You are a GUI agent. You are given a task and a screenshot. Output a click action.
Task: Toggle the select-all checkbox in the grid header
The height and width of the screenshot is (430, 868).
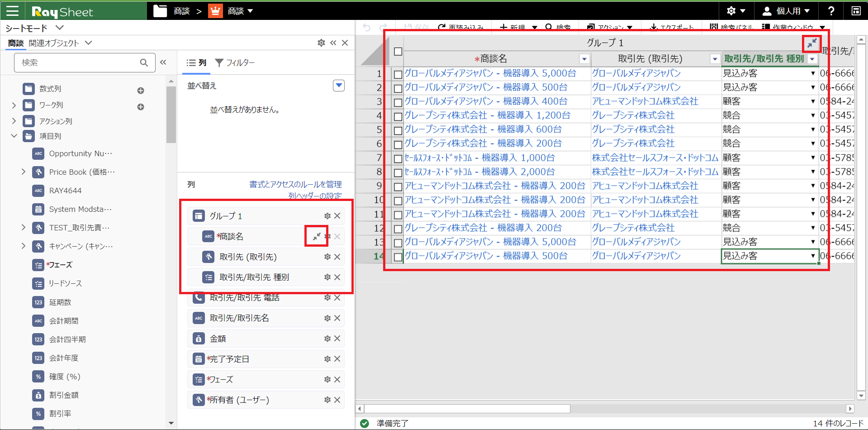pyautogui.click(x=398, y=51)
